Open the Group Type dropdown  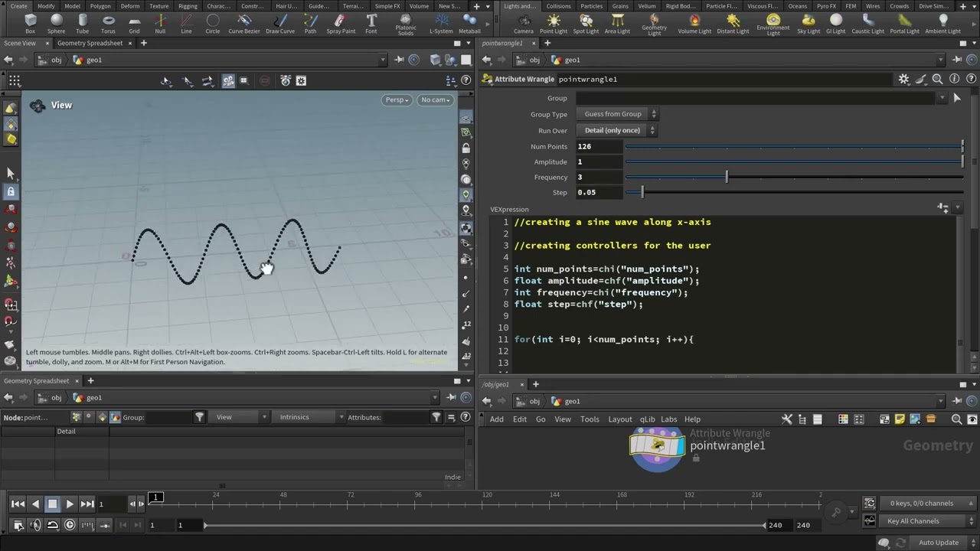617,114
